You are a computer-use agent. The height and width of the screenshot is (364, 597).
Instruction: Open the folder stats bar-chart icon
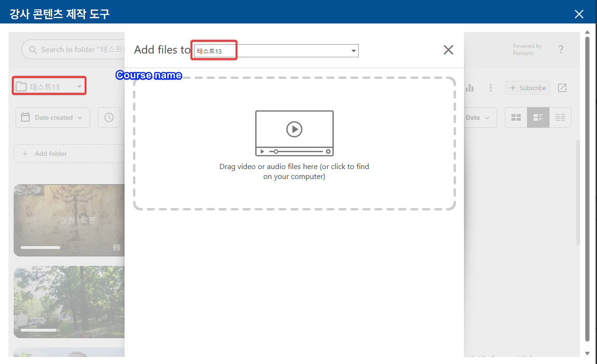click(x=470, y=88)
